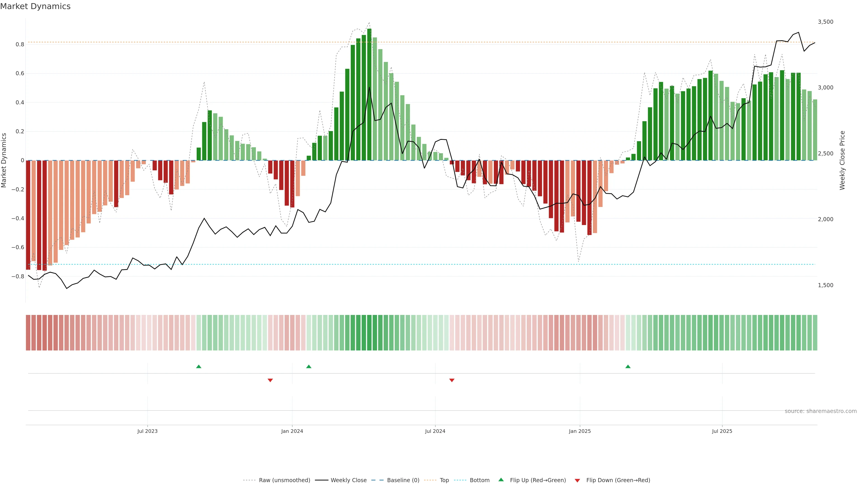Viewport: 868px width, 488px height.
Task: Click the Weekly Close Price right axis title
Action: [x=842, y=160]
